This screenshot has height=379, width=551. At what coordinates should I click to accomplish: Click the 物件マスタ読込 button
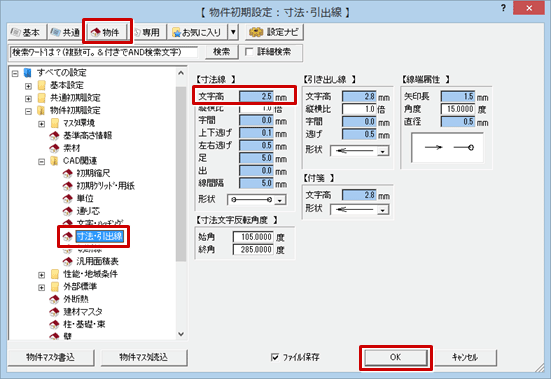(x=144, y=358)
